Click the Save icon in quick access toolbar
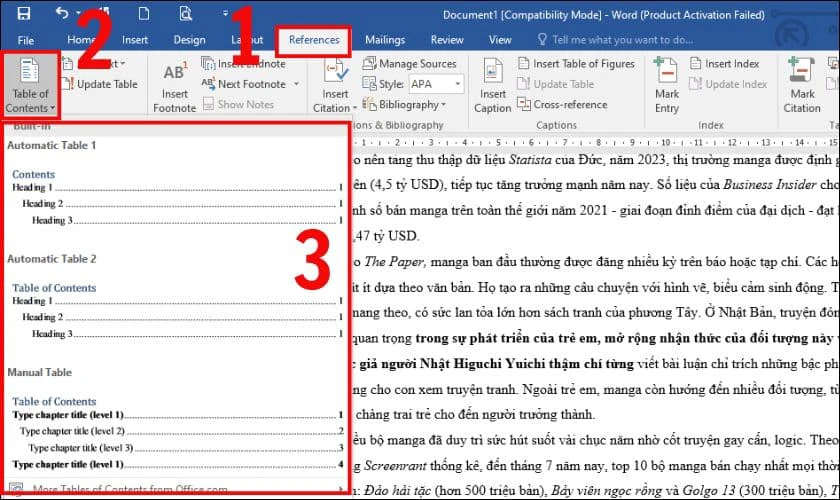Viewport: 840px width, 500px height. [24, 13]
